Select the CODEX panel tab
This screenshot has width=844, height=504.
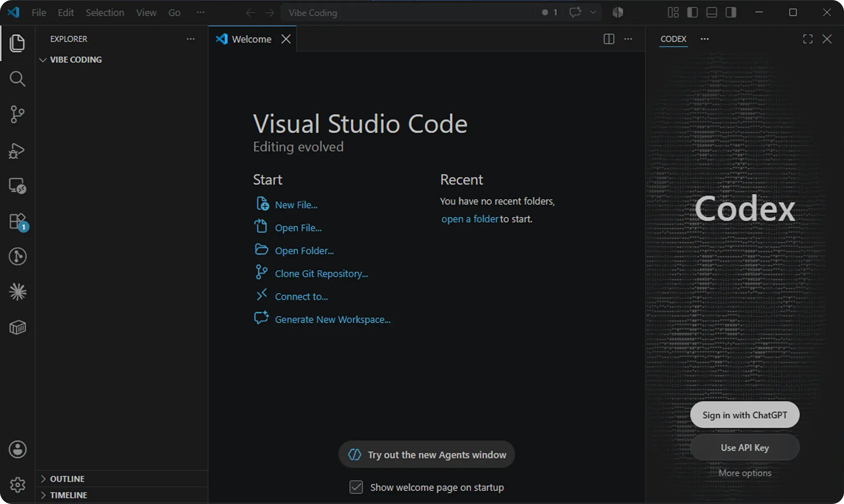pyautogui.click(x=673, y=39)
